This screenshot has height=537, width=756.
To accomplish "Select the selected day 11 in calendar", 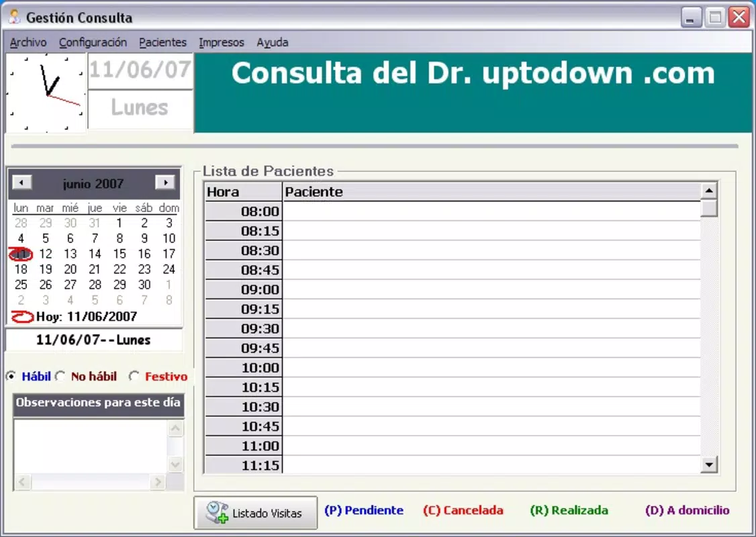I will pos(21,254).
